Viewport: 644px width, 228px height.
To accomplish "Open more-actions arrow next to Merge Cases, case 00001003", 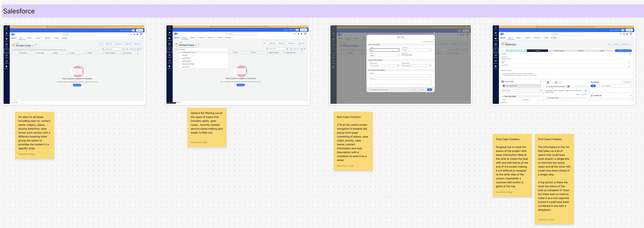I will coord(630,44).
